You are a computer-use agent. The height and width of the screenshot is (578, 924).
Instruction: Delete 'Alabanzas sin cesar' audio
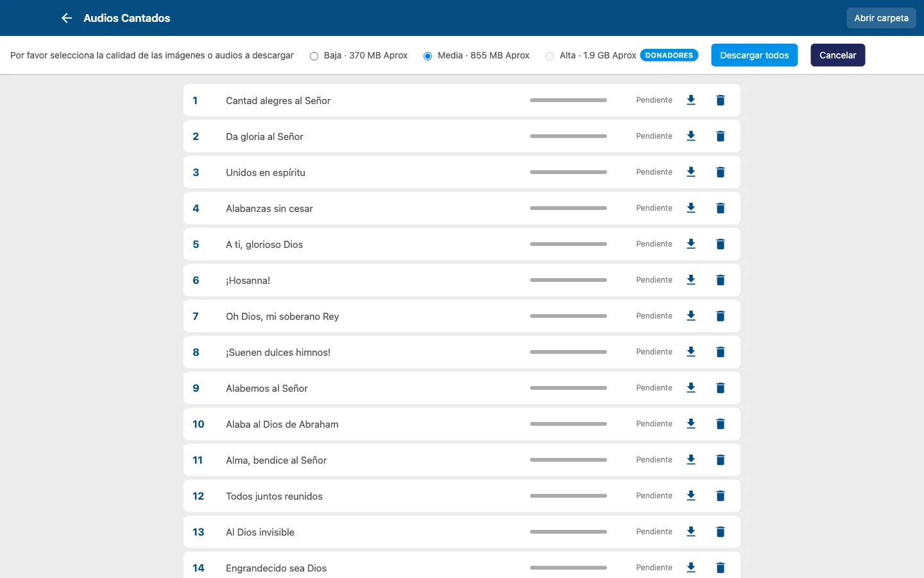[x=721, y=208]
